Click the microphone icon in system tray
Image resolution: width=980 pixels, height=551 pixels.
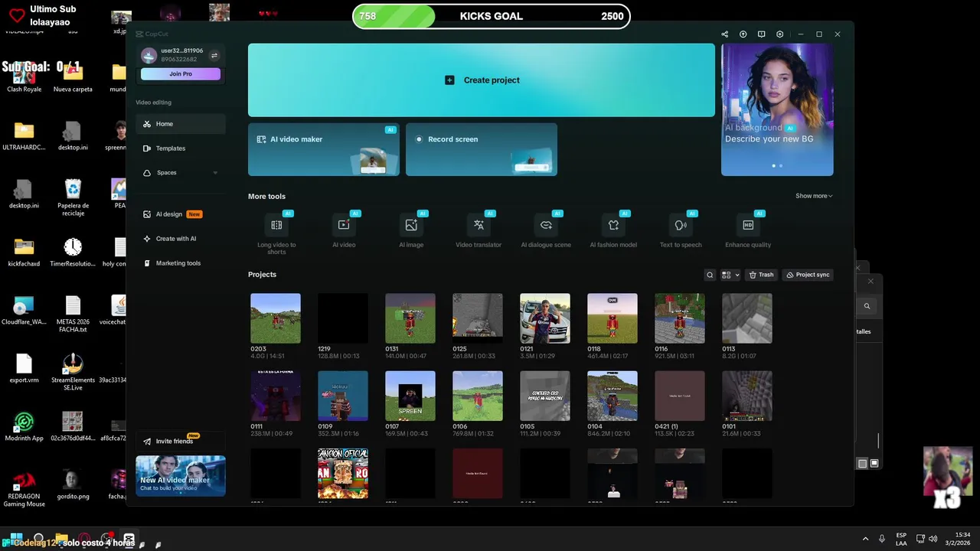point(882,539)
